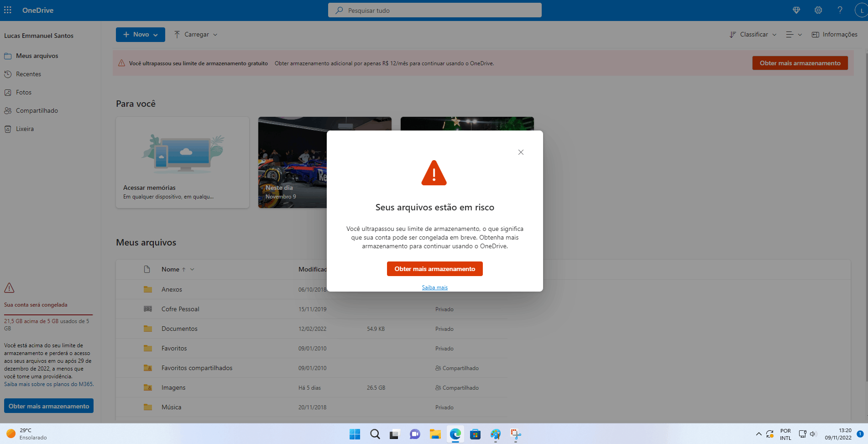868x444 pixels.
Task: Open the Imagens folder name
Action: [173, 387]
